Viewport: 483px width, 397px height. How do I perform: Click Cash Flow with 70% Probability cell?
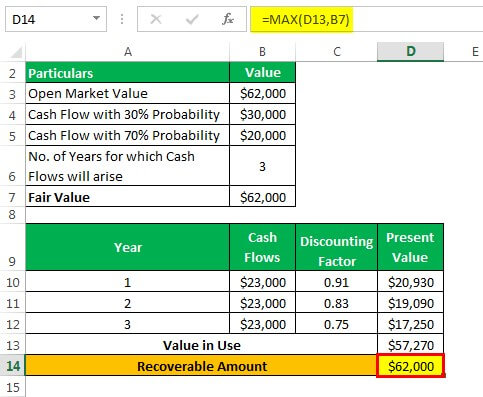tap(128, 136)
